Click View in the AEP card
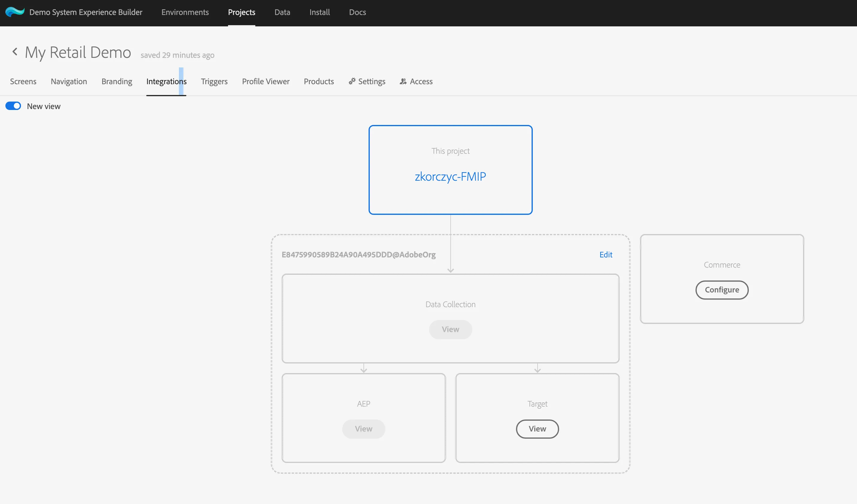 [363, 429]
